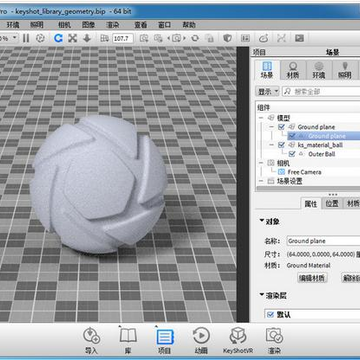Click the blue refresh render icon
360x360 pixels.
58,38
